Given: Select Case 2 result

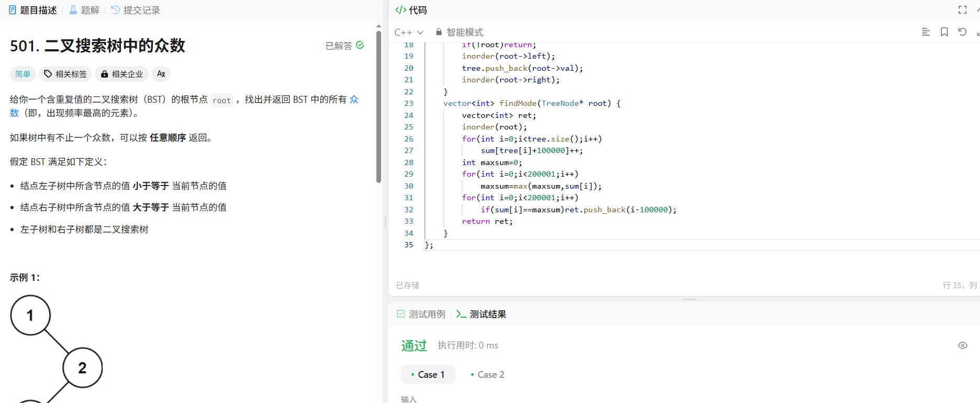Looking at the screenshot, I should [x=487, y=374].
